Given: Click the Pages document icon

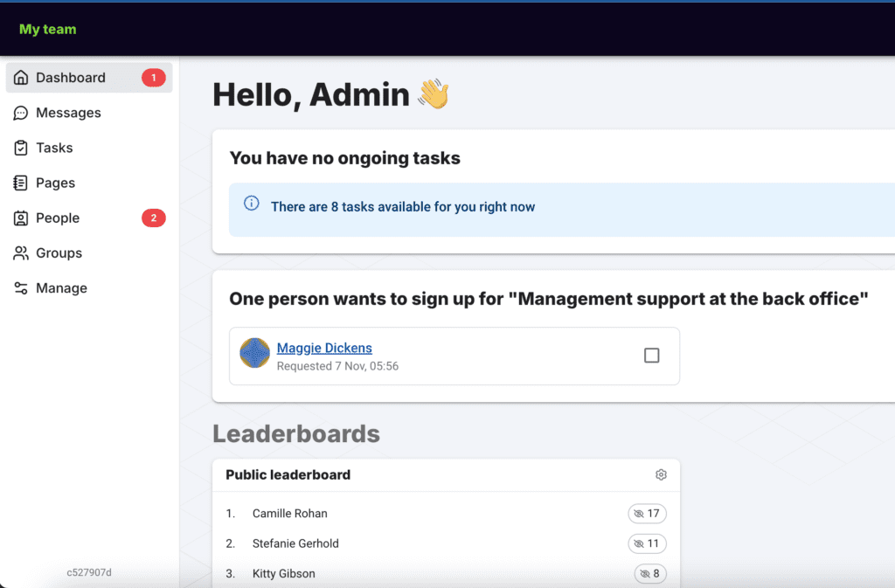Looking at the screenshot, I should pyautogui.click(x=21, y=183).
